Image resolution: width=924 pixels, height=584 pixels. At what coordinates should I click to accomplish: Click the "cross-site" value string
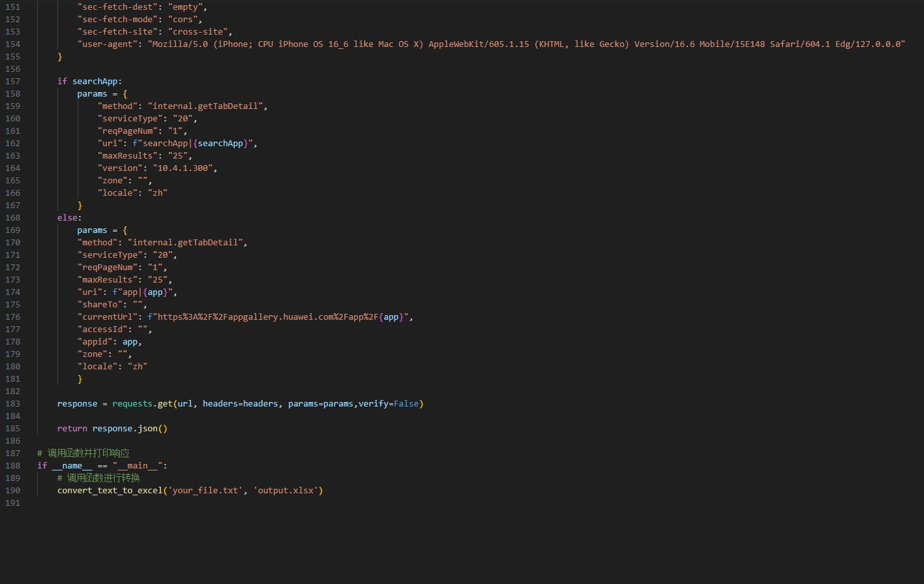coord(198,32)
